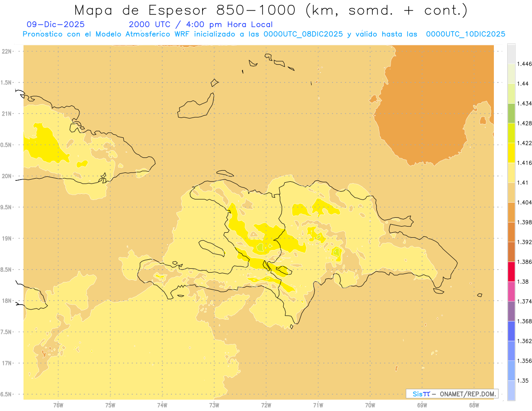
Task: Click the 72W longitude label
Action: [266, 405]
